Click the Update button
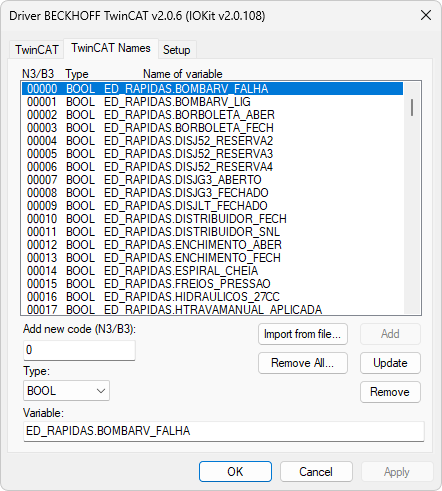This screenshot has width=442, height=491. pos(390,363)
